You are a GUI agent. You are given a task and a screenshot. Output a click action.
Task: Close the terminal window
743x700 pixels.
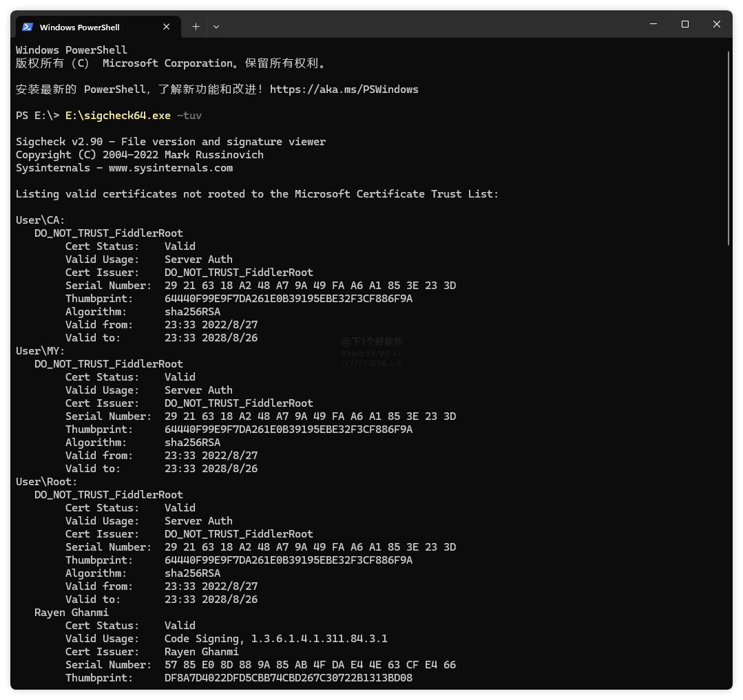[716, 24]
